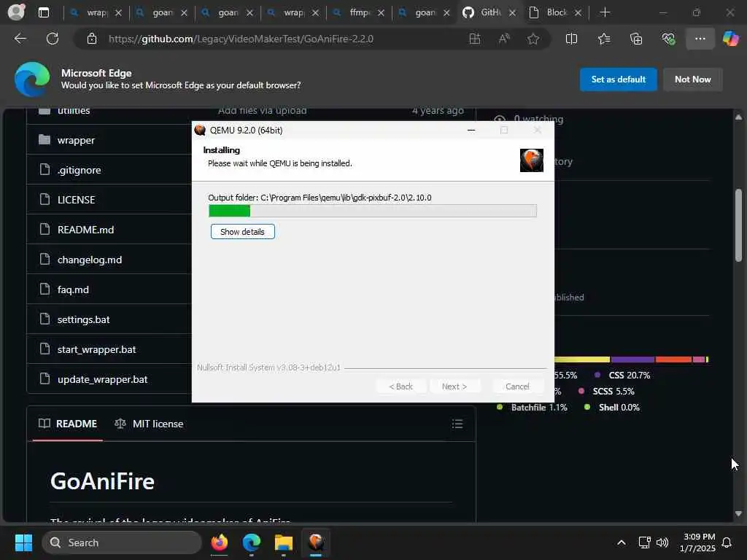Close the Block tab
Screen dimensions: 747x560
click(x=578, y=13)
